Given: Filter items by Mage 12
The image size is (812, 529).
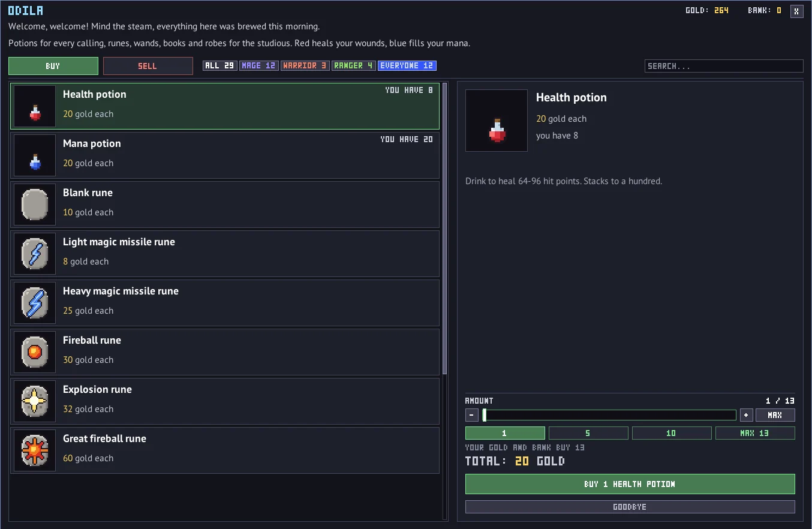Looking at the screenshot, I should pyautogui.click(x=259, y=65).
